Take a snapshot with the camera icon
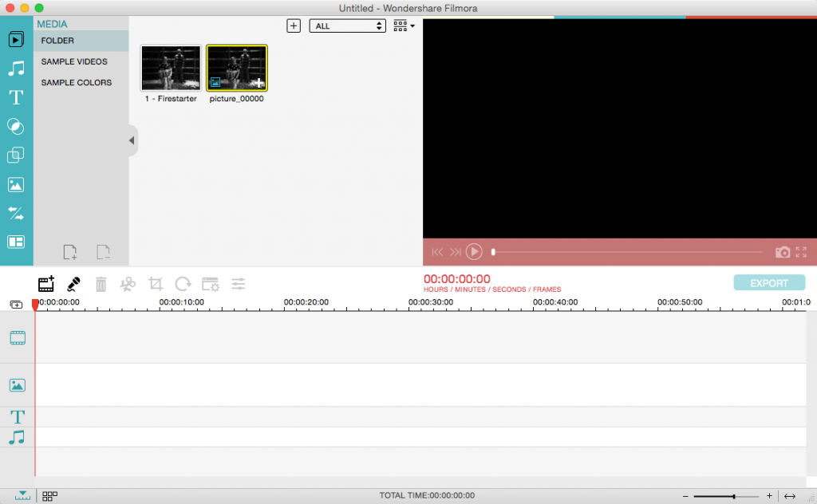 (x=783, y=252)
